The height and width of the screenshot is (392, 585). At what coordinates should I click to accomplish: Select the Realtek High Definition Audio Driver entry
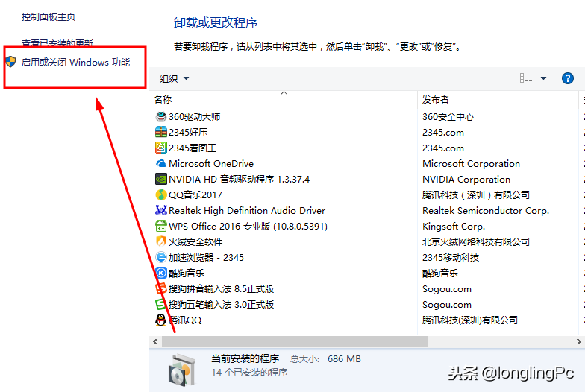pyautogui.click(x=246, y=210)
